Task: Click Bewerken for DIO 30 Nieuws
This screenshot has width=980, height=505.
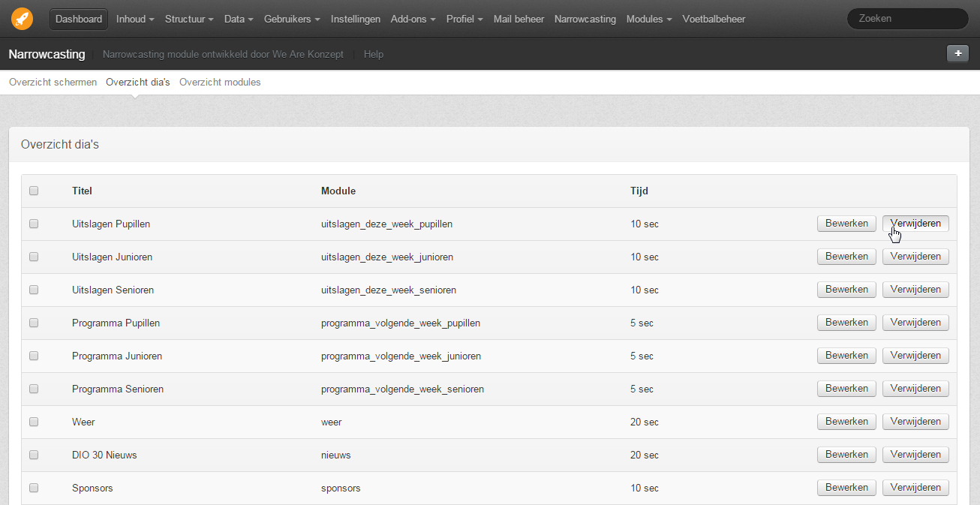Action: point(846,455)
